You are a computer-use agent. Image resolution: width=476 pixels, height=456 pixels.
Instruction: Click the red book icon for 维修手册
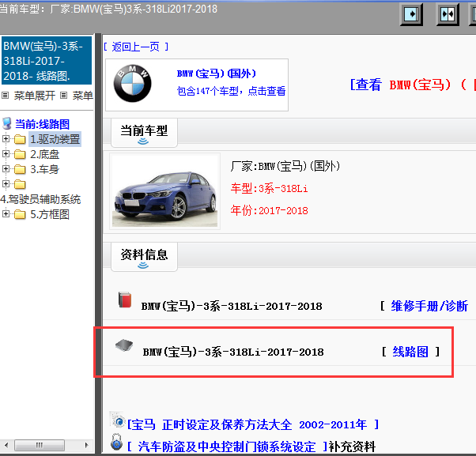coord(125,300)
